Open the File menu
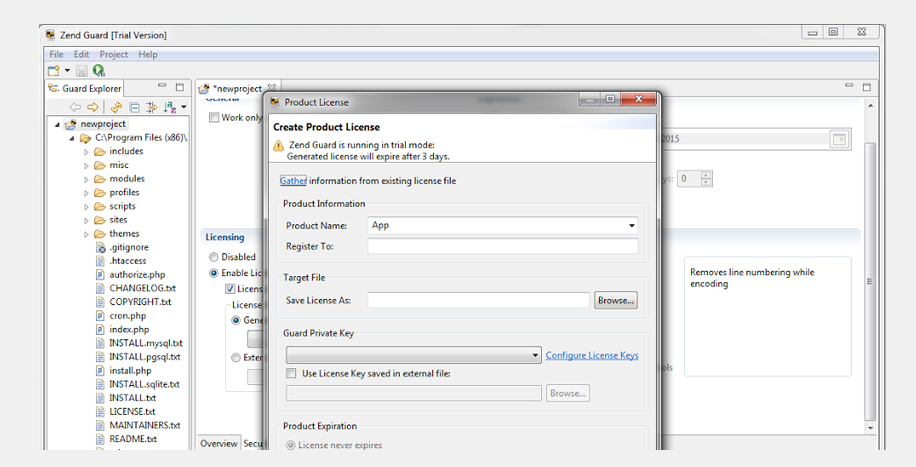 56,54
